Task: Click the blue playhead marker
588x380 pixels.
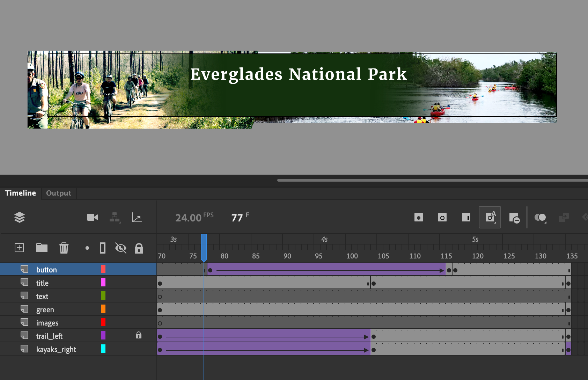Action: pyautogui.click(x=204, y=247)
